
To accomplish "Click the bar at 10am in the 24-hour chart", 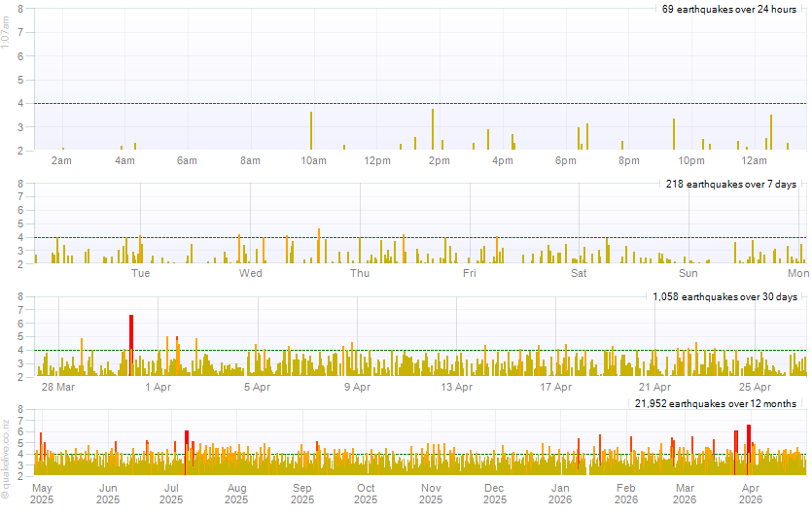I will pos(311,131).
